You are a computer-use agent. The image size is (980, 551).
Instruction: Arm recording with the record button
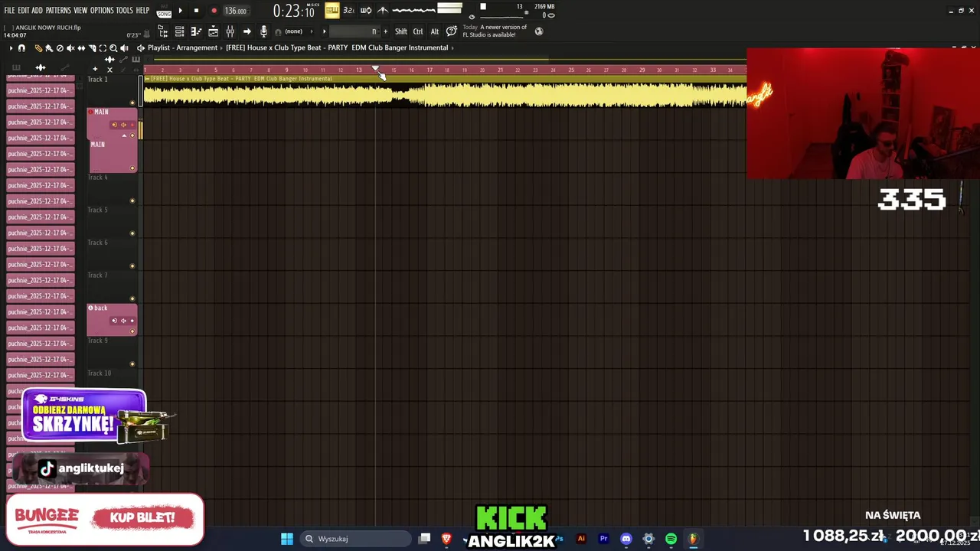click(214, 11)
